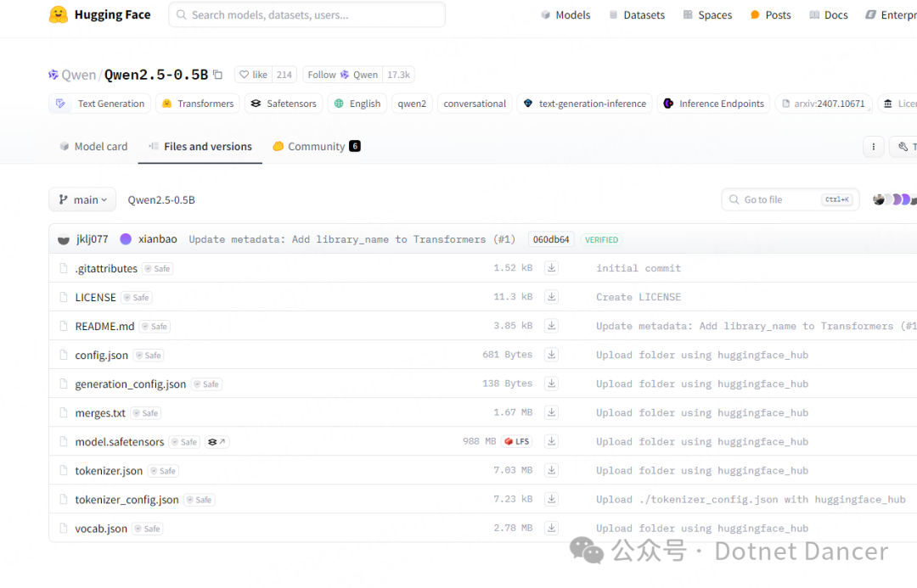Viewport: 917px width, 588px height.
Task: Open the LICENSE file
Action: pyautogui.click(x=96, y=298)
